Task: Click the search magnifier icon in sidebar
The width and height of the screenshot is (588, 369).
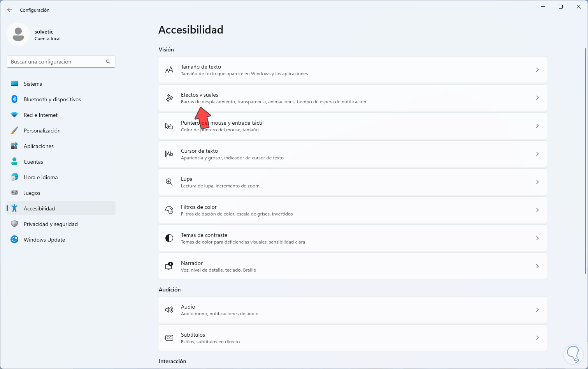Action: click(108, 62)
